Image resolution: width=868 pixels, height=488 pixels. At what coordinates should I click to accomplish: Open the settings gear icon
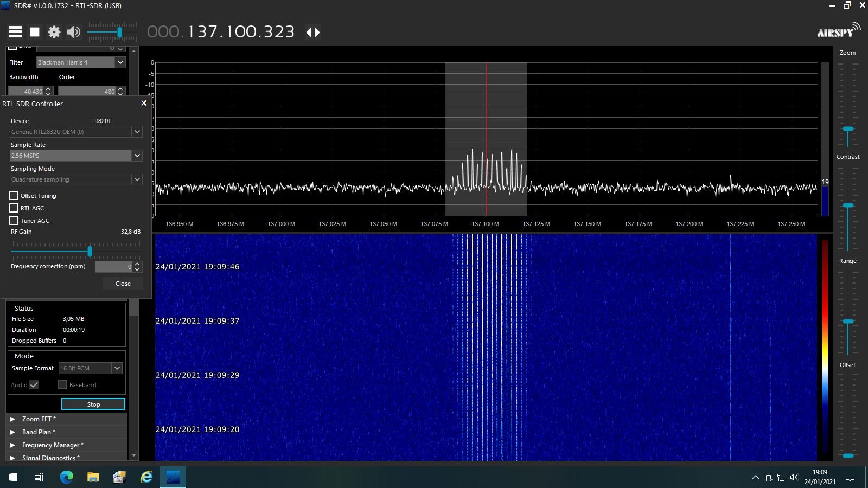click(54, 33)
